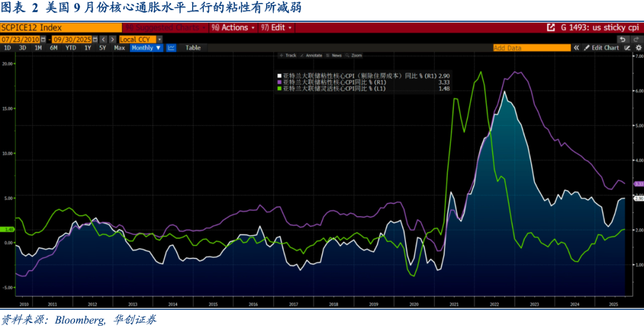Select the 1Y range tab
The height and width of the screenshot is (326, 644).
click(88, 48)
